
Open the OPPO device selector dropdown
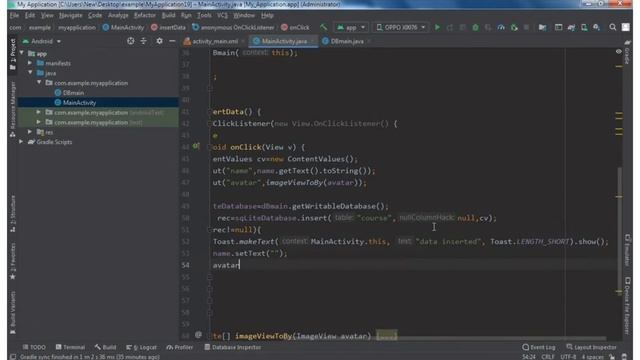pos(400,27)
